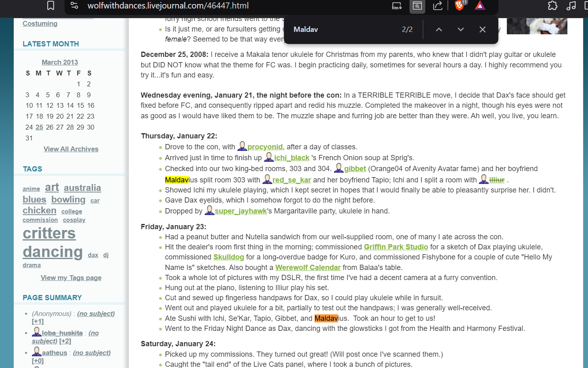Open the super_jayhawk user link
This screenshot has height=368, width=588.
tap(241, 211)
